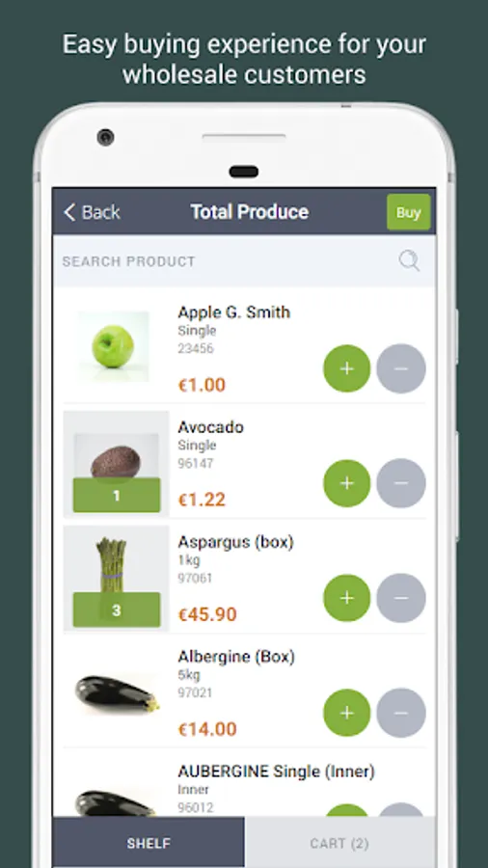This screenshot has width=488, height=868.
Task: Select asparagus thumbnail showing quantity 3
Action: click(116, 579)
